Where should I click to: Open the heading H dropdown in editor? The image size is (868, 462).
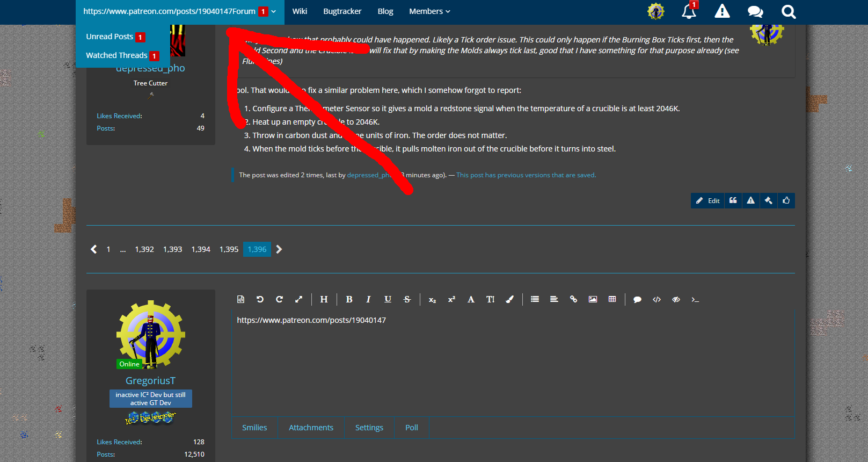tap(324, 299)
